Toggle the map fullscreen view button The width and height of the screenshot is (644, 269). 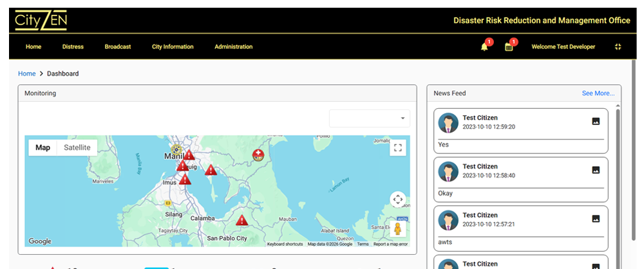point(397,148)
